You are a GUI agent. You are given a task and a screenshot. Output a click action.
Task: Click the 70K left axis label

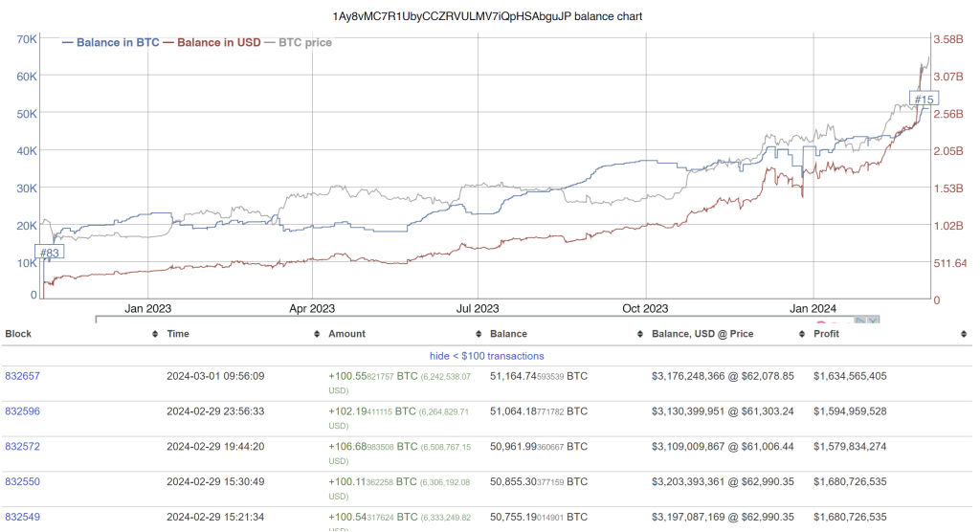click(27, 39)
